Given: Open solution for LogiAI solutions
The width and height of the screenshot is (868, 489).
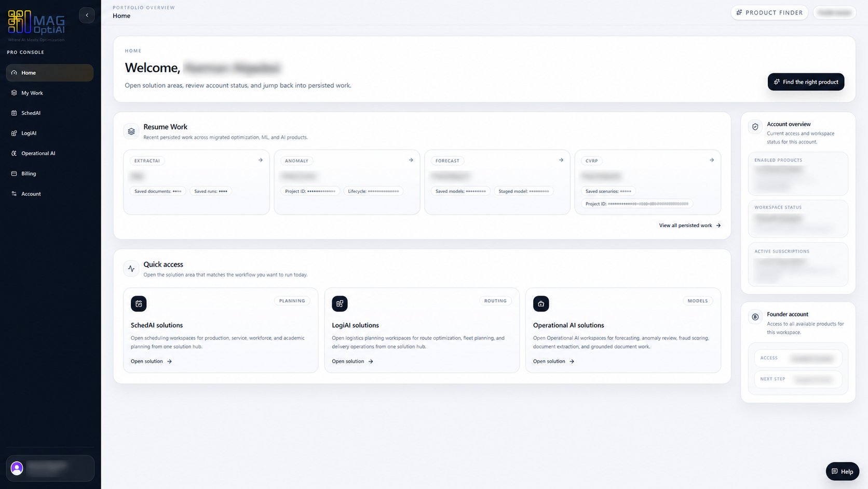Looking at the screenshot, I should tap(352, 361).
